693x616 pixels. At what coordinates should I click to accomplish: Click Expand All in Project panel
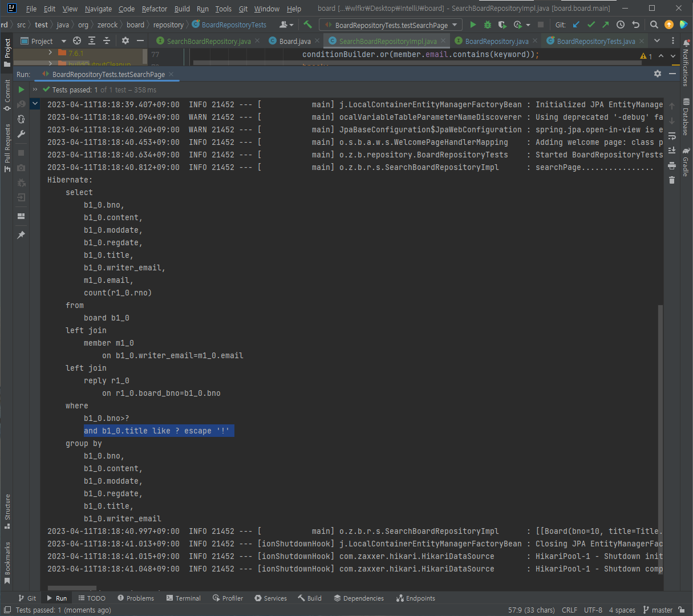(x=92, y=41)
